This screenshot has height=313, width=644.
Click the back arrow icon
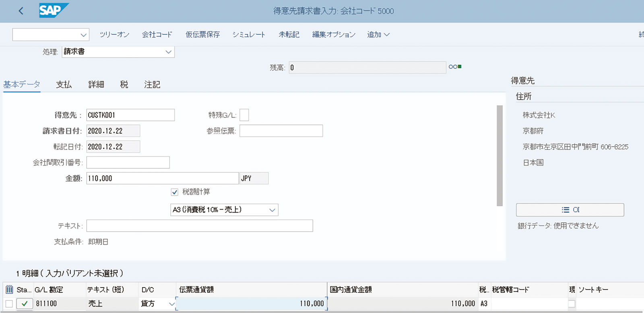tap(21, 11)
